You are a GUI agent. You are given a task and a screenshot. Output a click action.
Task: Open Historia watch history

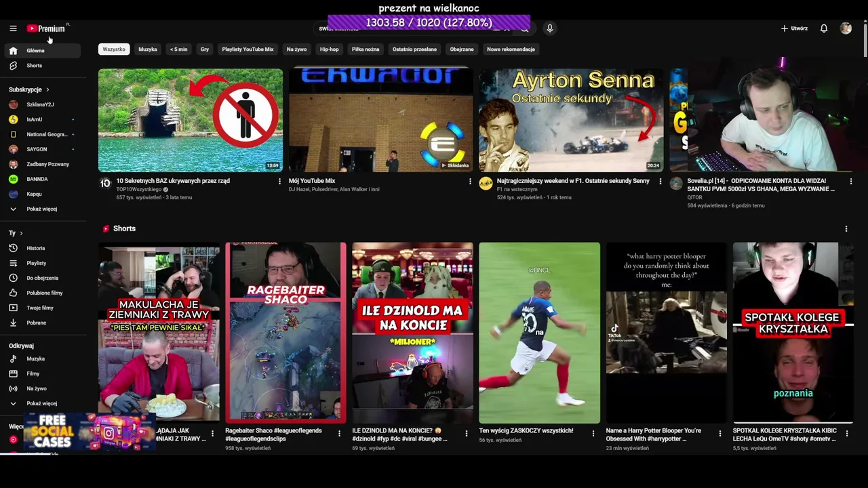pyautogui.click(x=43, y=248)
